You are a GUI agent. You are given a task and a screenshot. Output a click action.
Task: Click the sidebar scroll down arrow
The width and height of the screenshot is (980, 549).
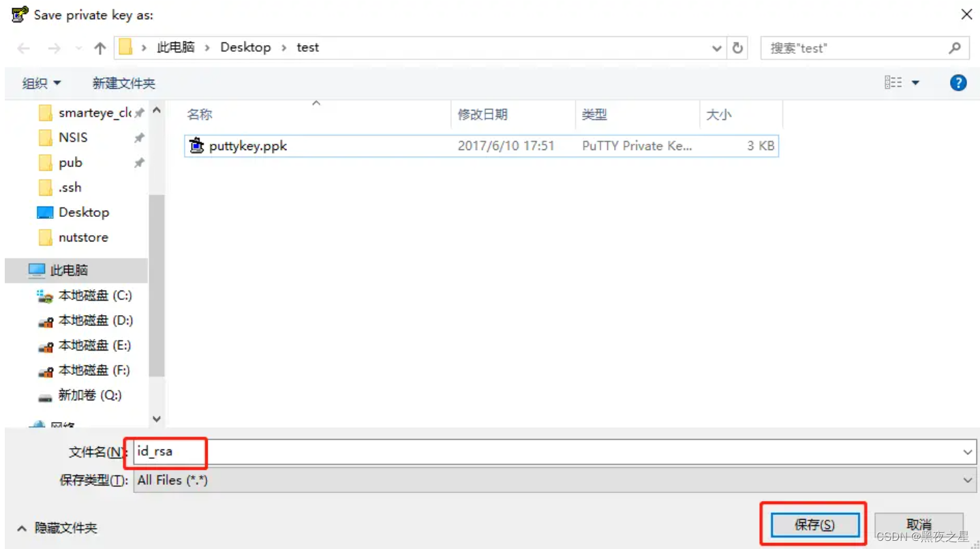[x=157, y=419]
